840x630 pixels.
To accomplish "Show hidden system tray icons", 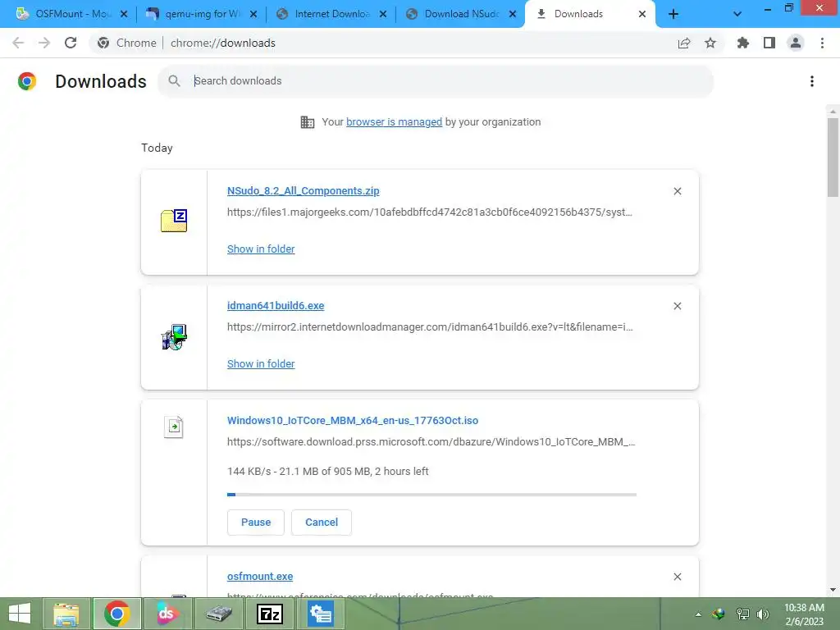I will pyautogui.click(x=698, y=614).
